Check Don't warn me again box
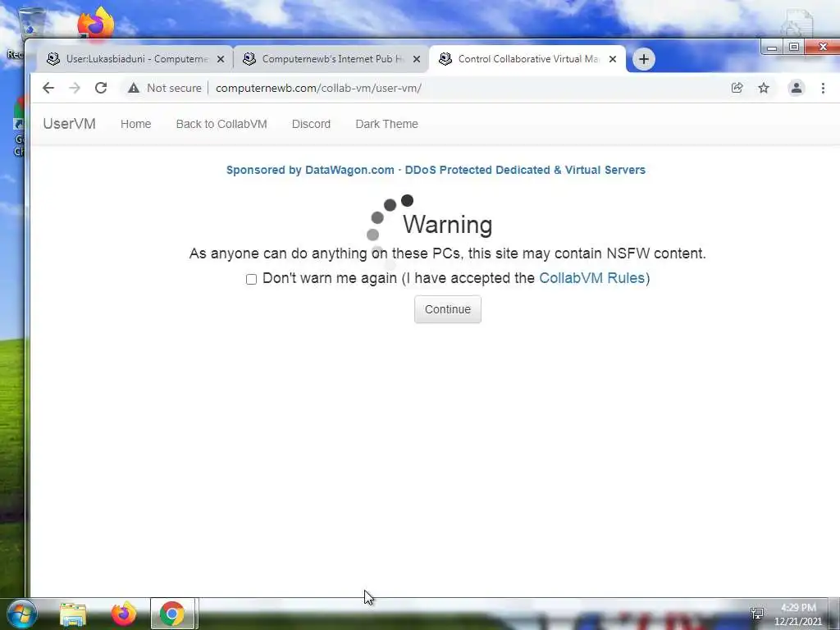Screen dimensions: 840x630 (251, 279)
